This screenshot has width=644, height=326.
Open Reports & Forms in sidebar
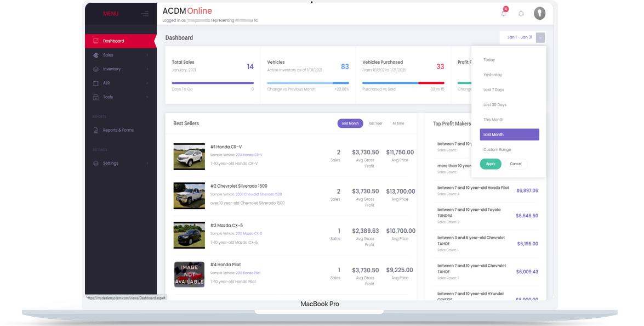coord(121,130)
